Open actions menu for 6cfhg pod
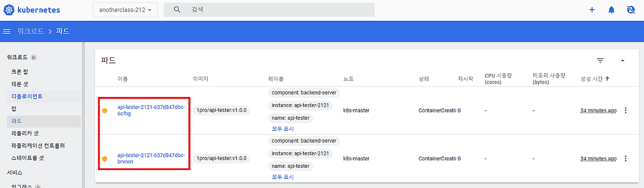The image size is (644, 188). 626,111
